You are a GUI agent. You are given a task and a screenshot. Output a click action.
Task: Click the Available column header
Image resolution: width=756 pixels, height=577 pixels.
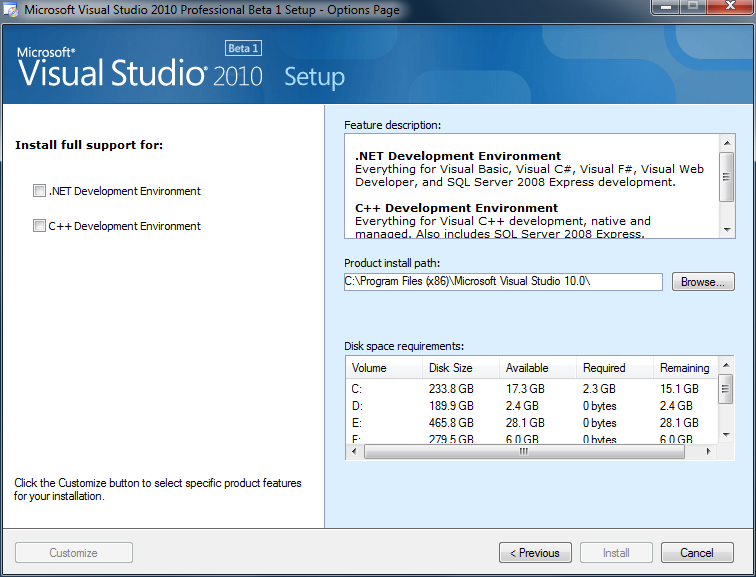tap(538, 368)
